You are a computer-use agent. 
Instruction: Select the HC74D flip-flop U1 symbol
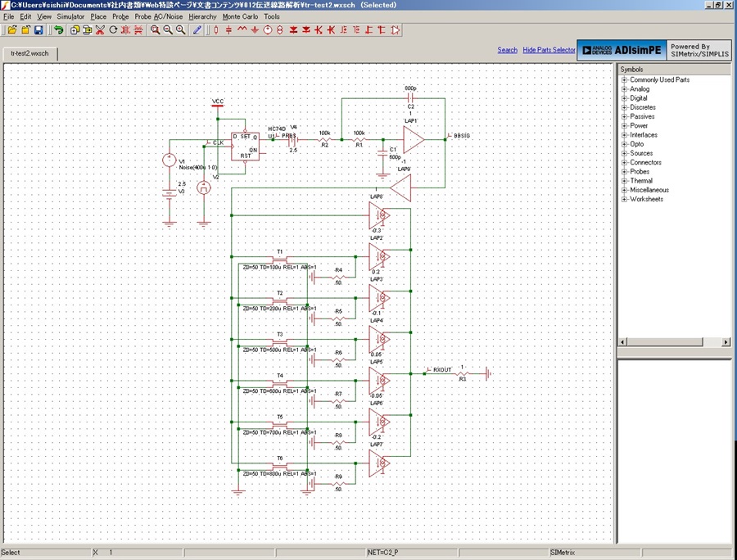click(x=245, y=147)
